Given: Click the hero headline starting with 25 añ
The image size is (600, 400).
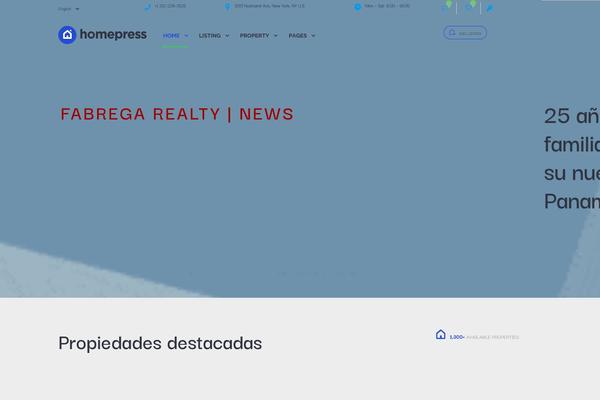Looking at the screenshot, I should click(x=572, y=158).
